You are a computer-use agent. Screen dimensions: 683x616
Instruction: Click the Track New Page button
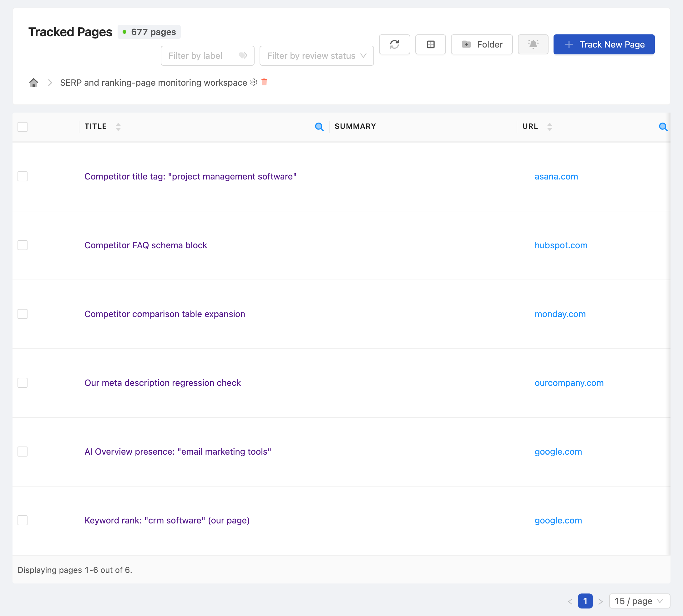(x=604, y=44)
